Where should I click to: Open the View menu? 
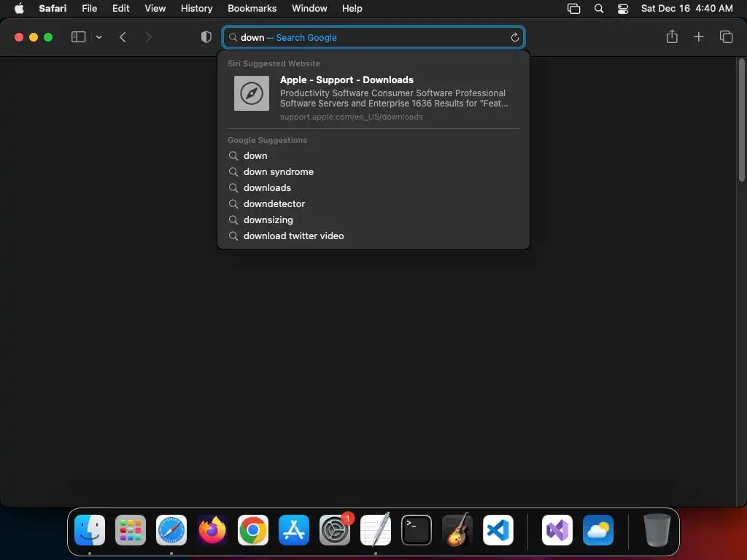tap(155, 8)
